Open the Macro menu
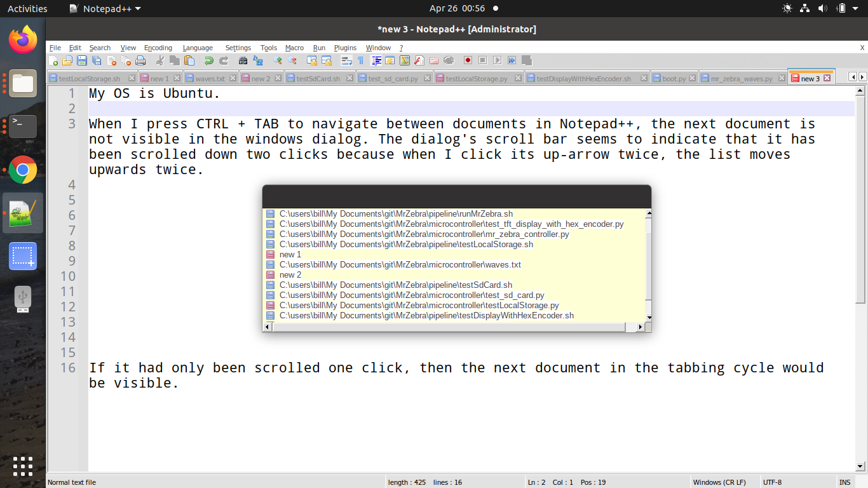This screenshot has height=488, width=868. (294, 48)
